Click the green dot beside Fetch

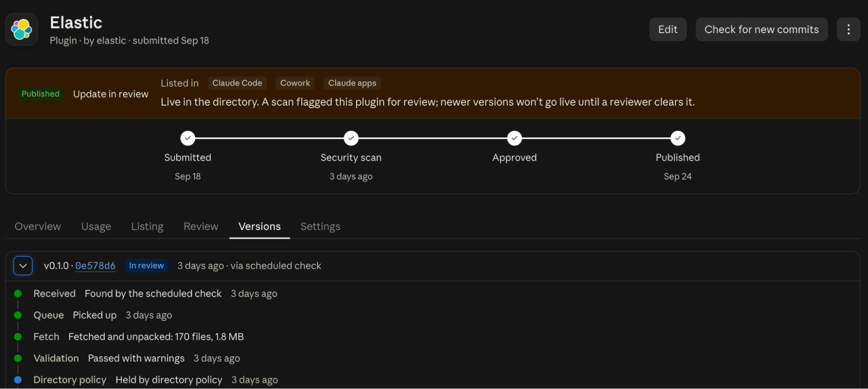click(x=18, y=337)
